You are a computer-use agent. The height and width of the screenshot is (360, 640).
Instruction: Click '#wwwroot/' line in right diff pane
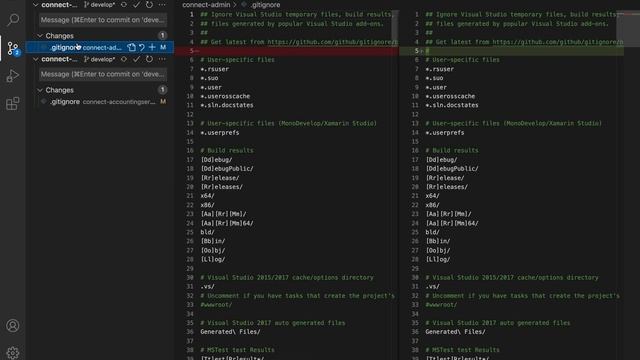(x=441, y=304)
